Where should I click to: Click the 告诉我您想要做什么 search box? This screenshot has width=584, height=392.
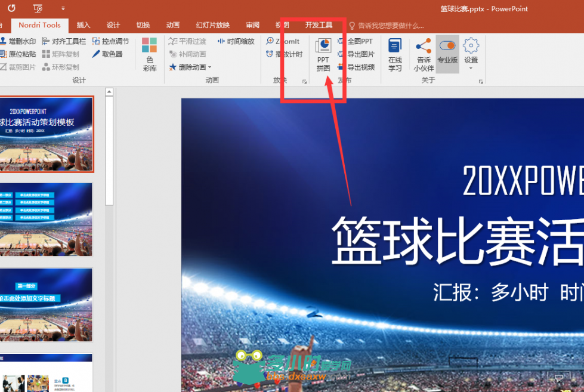pyautogui.click(x=387, y=25)
